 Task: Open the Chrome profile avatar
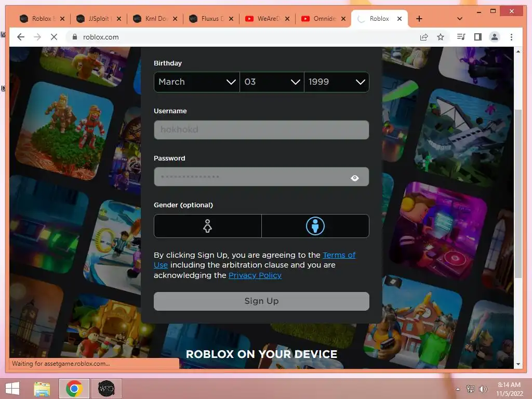coord(495,37)
